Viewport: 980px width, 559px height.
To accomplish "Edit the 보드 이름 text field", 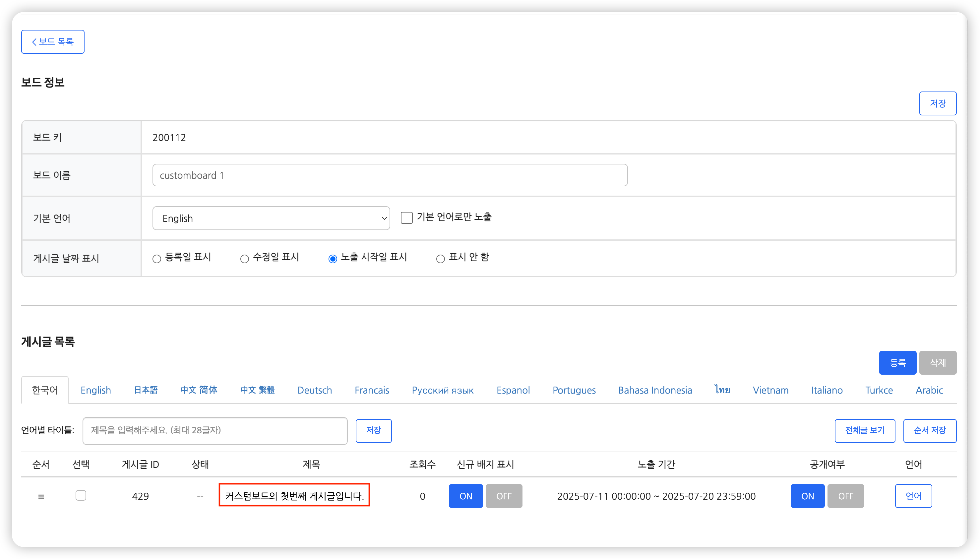I will point(390,175).
